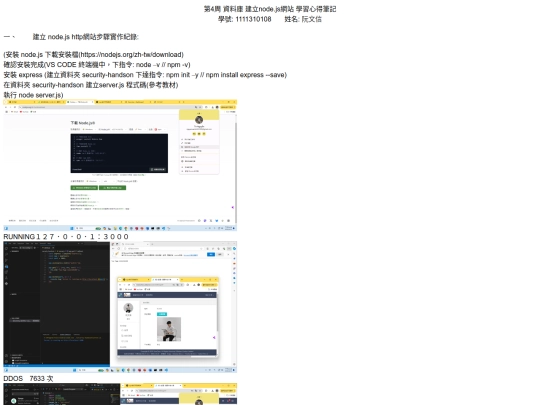Click the first green download button in Node.js screenshot
This screenshot has height=405, width=540.
tap(84, 188)
